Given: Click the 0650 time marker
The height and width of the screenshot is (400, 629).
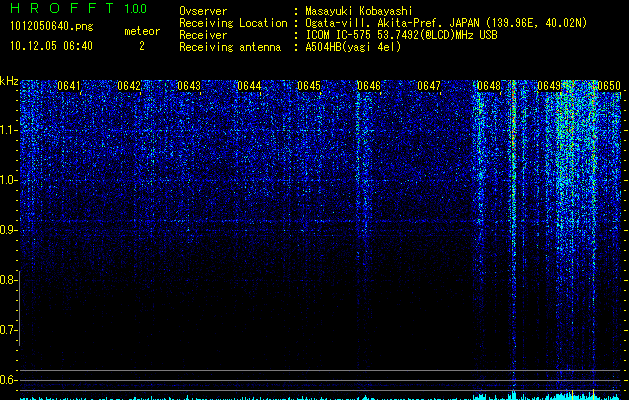Looking at the screenshot, I should (609, 86).
